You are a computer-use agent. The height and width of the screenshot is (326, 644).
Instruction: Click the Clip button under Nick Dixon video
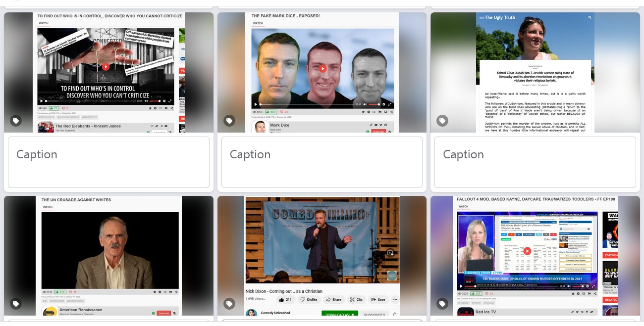356,300
